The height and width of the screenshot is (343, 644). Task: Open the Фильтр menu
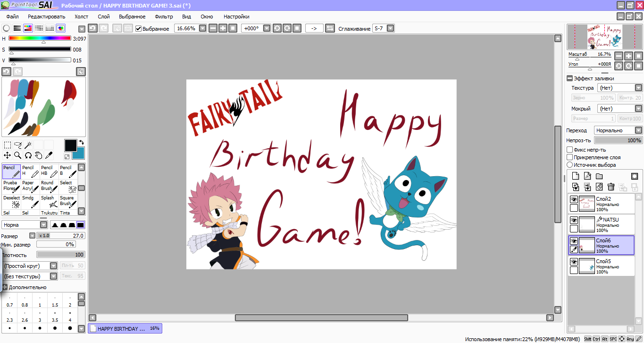pyautogui.click(x=164, y=17)
